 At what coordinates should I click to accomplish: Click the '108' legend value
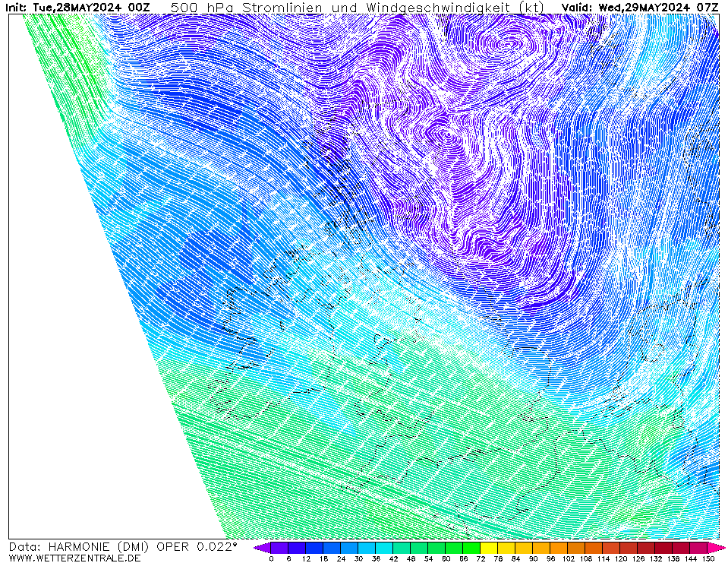(x=585, y=558)
